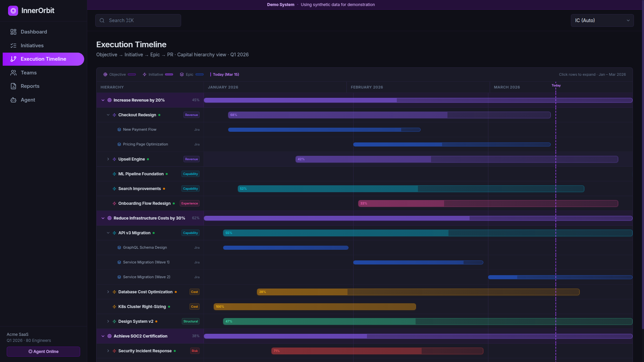644x362 pixels.
Task: Click the Teams people icon
Action: (x=13, y=73)
